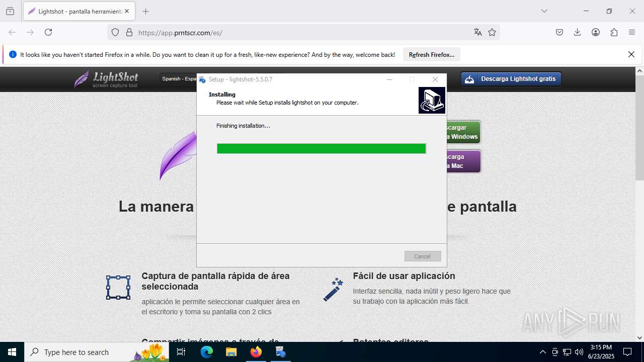Reload the current page
Image resolution: width=644 pixels, height=362 pixels.
(48, 32)
